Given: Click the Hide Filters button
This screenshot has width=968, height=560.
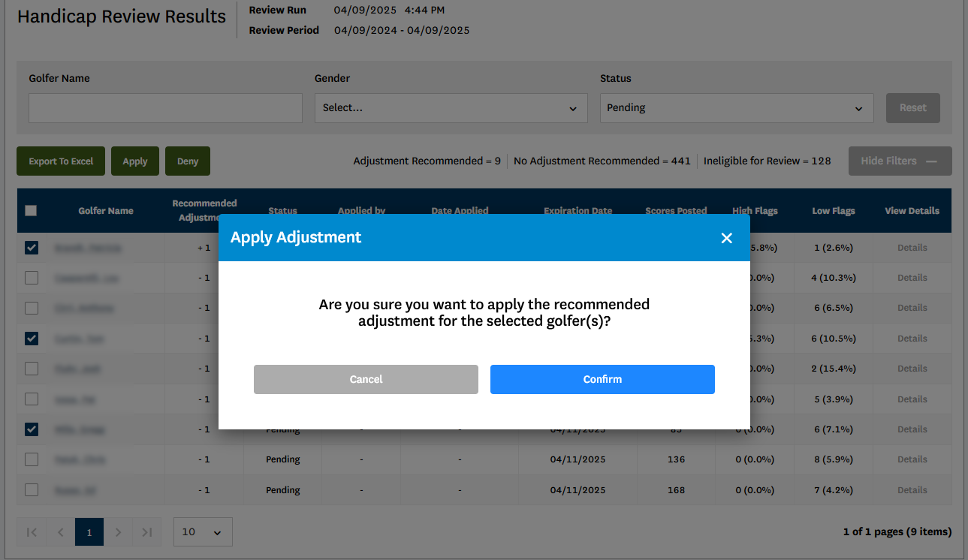Looking at the screenshot, I should 900,161.
